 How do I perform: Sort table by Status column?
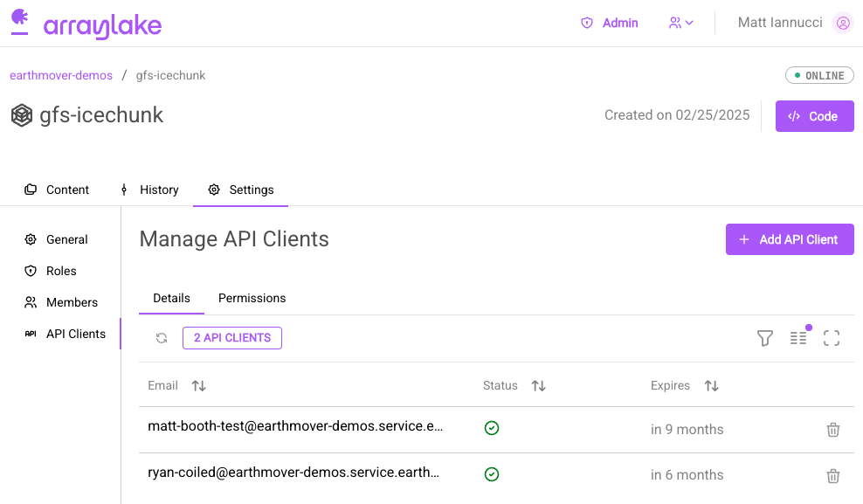539,386
